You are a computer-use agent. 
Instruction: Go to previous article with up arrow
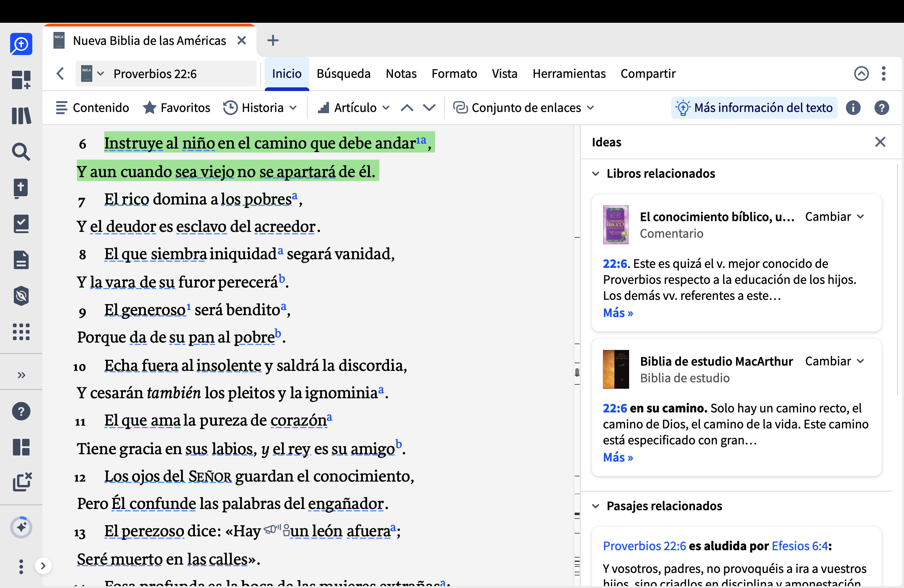(x=407, y=108)
